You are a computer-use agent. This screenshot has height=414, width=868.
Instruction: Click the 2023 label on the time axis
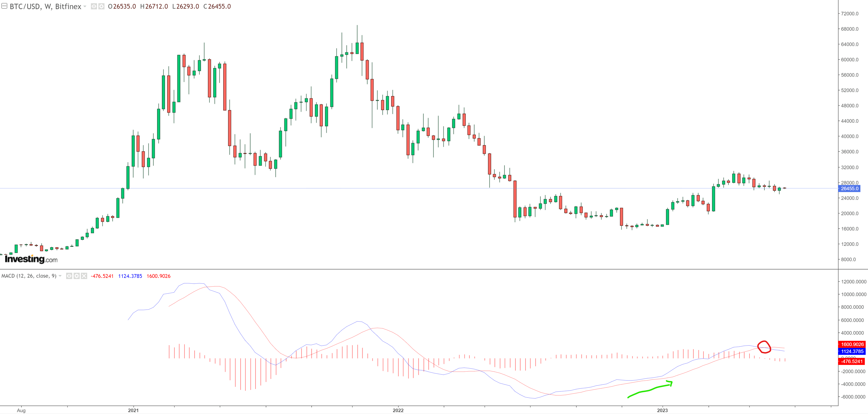click(x=662, y=410)
